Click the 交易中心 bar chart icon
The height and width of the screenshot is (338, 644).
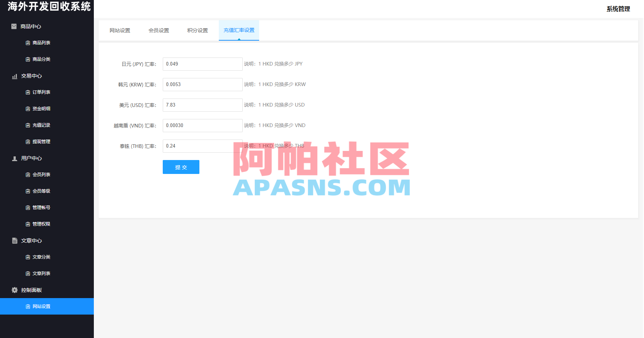point(15,76)
